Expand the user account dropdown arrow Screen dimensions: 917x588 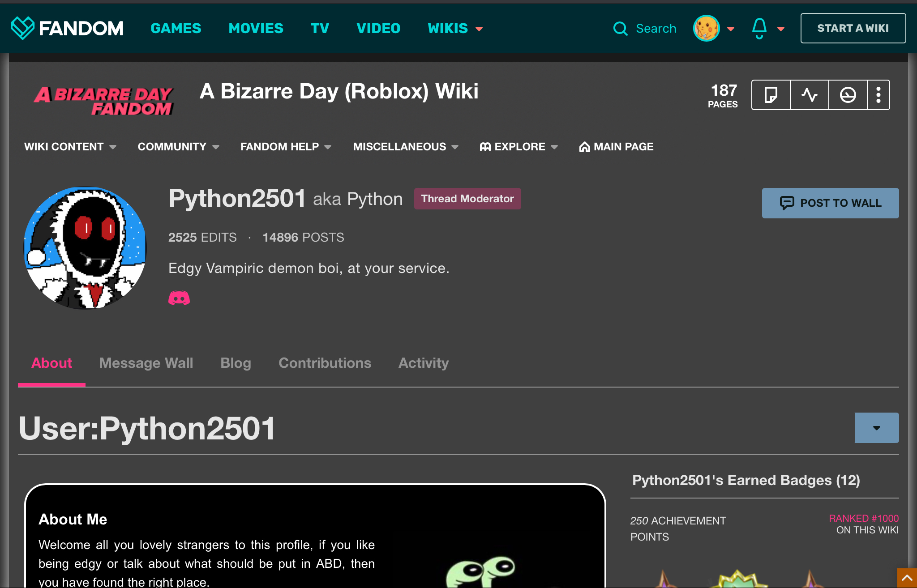tap(731, 29)
